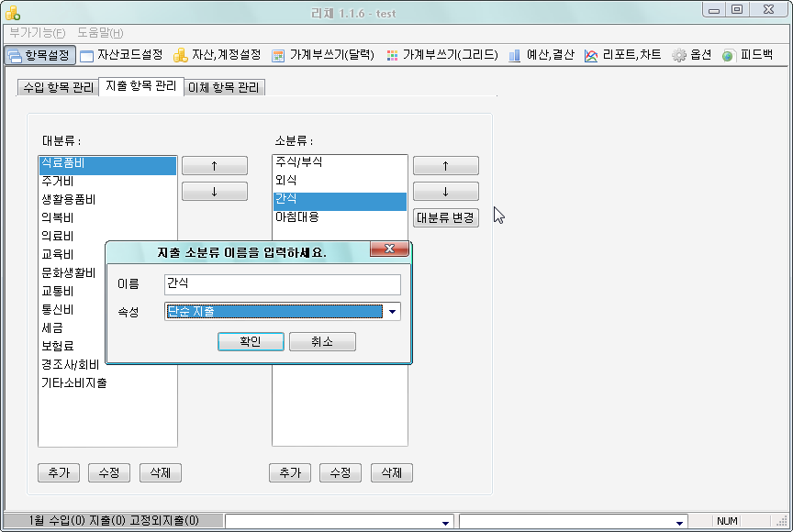The width and height of the screenshot is (793, 532).
Task: Open the 부가기능 menu
Action: [x=38, y=33]
